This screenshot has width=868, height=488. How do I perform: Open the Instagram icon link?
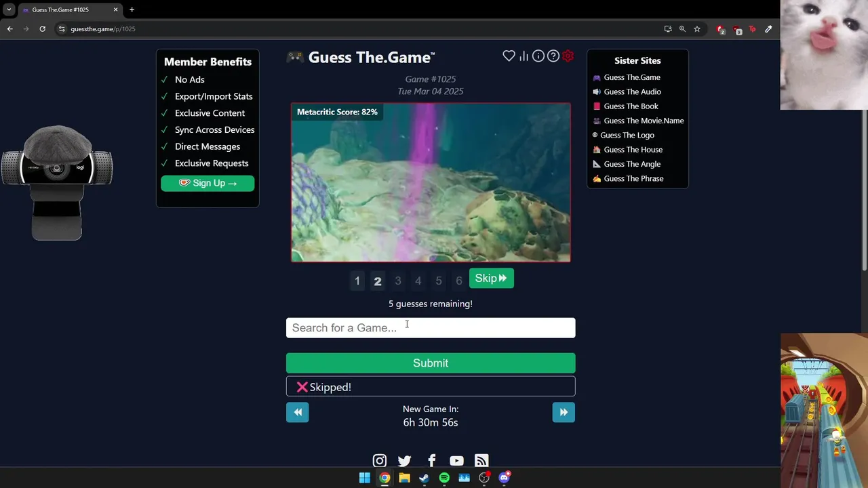click(x=380, y=461)
